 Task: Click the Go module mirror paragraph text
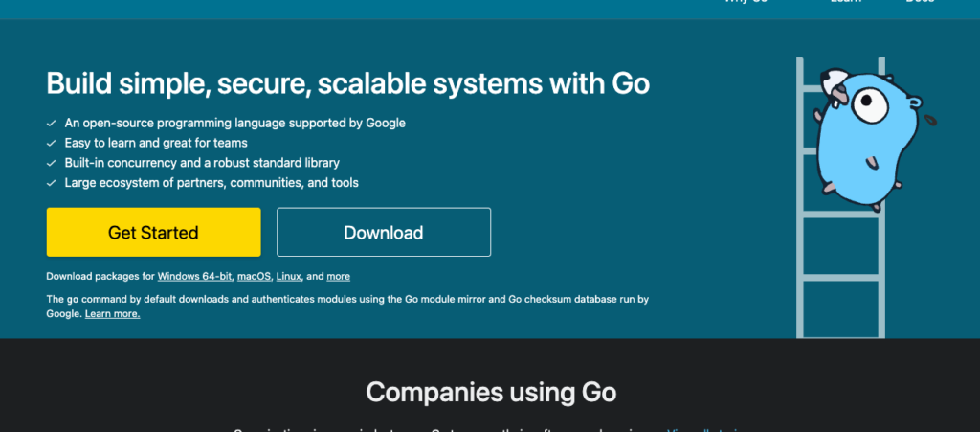pos(347,299)
